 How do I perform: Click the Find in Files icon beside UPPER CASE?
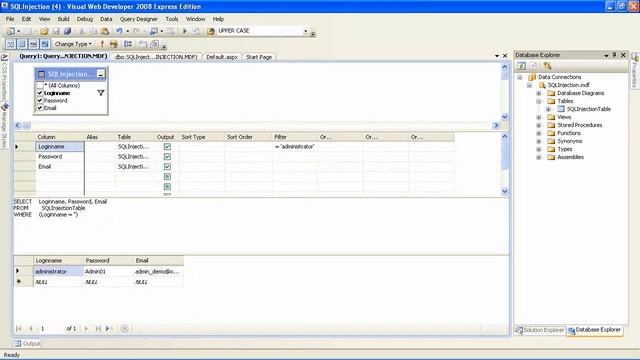(211, 31)
